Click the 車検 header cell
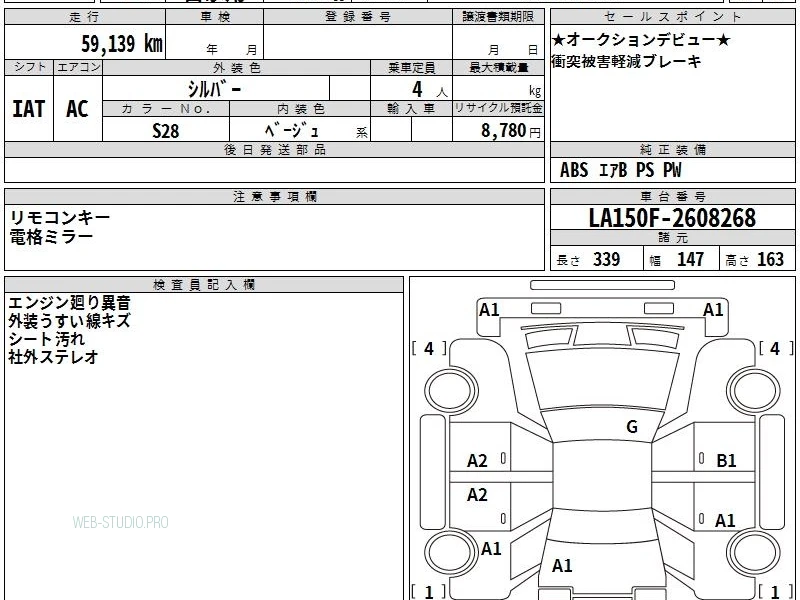Viewport: 800px width, 600px height. 215,17
